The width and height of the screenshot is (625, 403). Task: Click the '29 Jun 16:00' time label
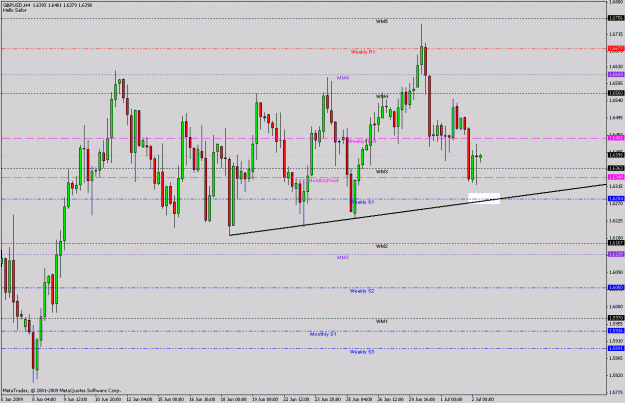click(422, 399)
